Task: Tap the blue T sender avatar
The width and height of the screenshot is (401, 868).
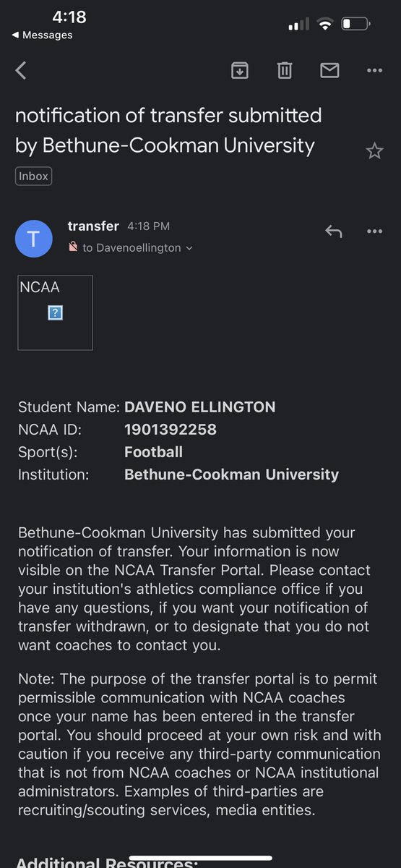Action: coord(34,239)
